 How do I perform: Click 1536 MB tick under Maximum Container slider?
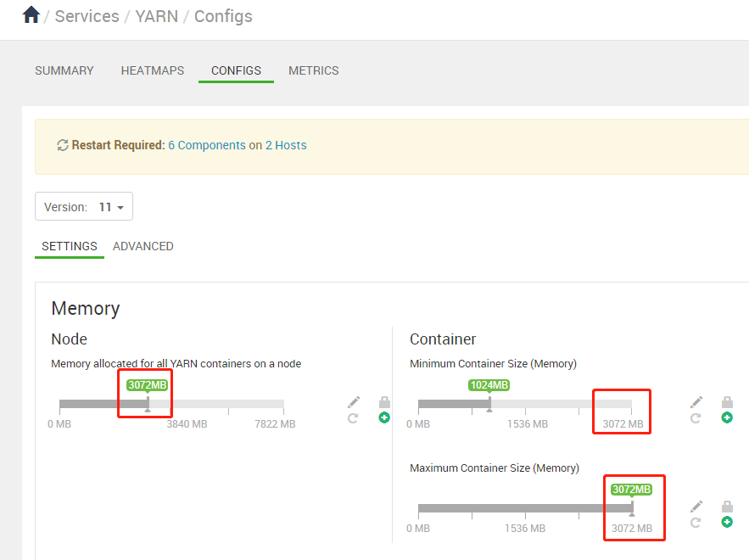click(525, 529)
